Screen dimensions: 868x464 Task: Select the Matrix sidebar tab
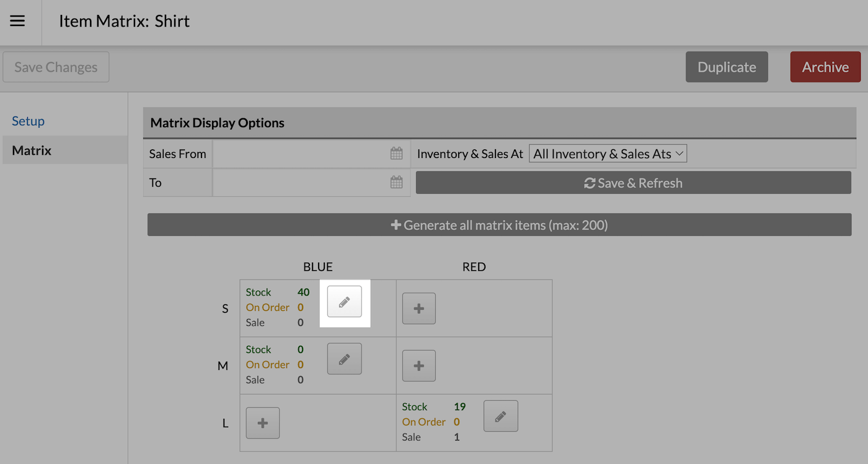click(x=32, y=151)
